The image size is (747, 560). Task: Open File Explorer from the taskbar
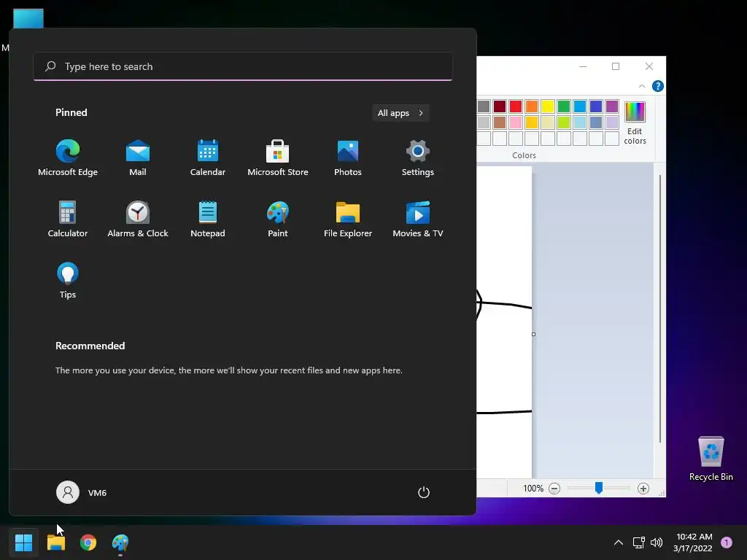point(55,542)
